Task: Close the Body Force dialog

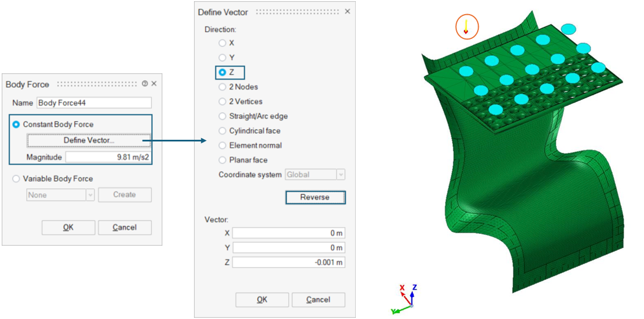Action: click(154, 84)
